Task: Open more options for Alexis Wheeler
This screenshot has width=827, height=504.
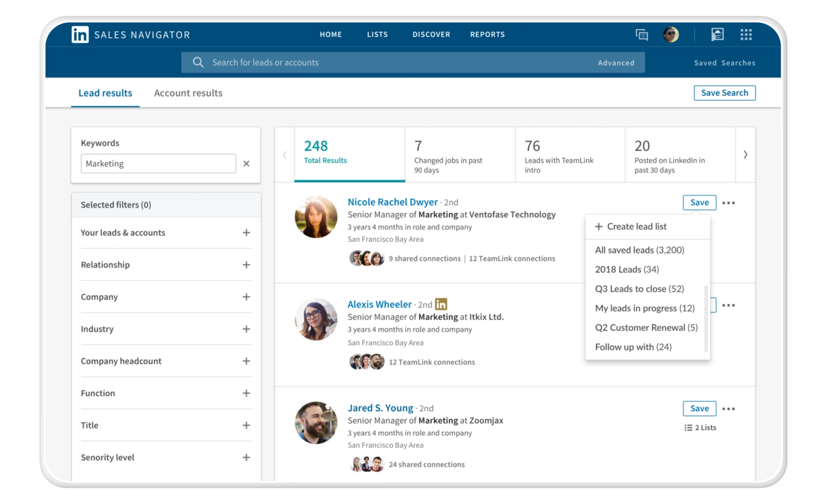Action: coord(729,305)
